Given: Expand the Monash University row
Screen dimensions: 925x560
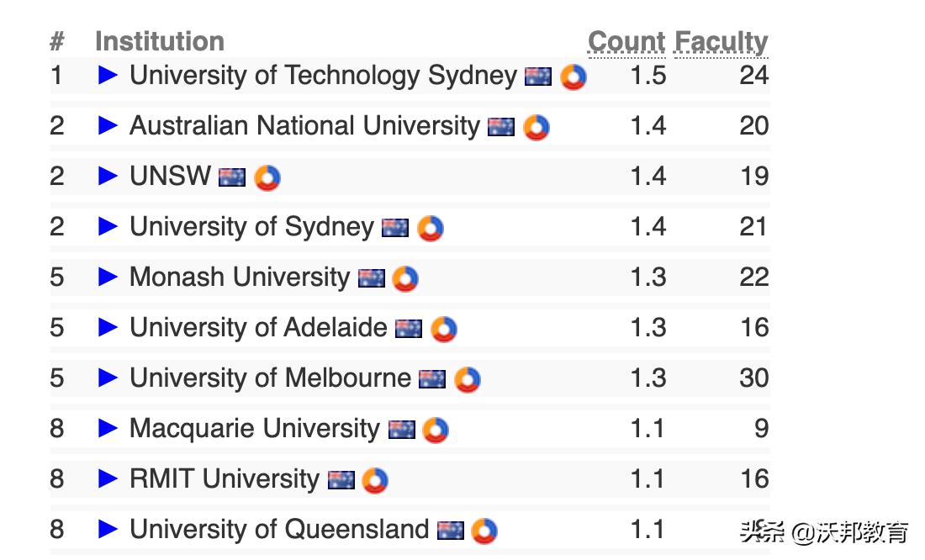Looking at the screenshot, I should coord(108,277).
